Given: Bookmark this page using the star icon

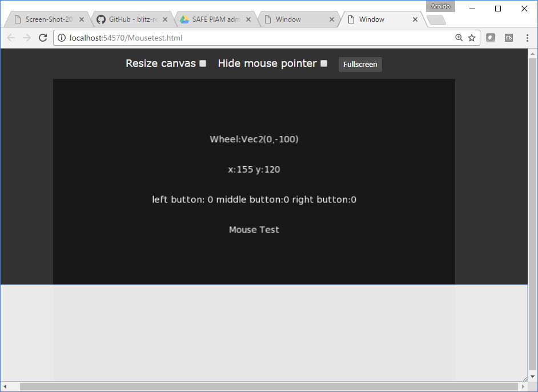Looking at the screenshot, I should tap(472, 38).
